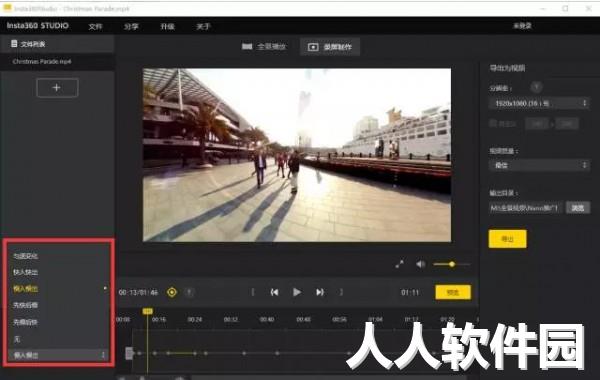Click the current time display 00:13/01:46

pos(138,292)
